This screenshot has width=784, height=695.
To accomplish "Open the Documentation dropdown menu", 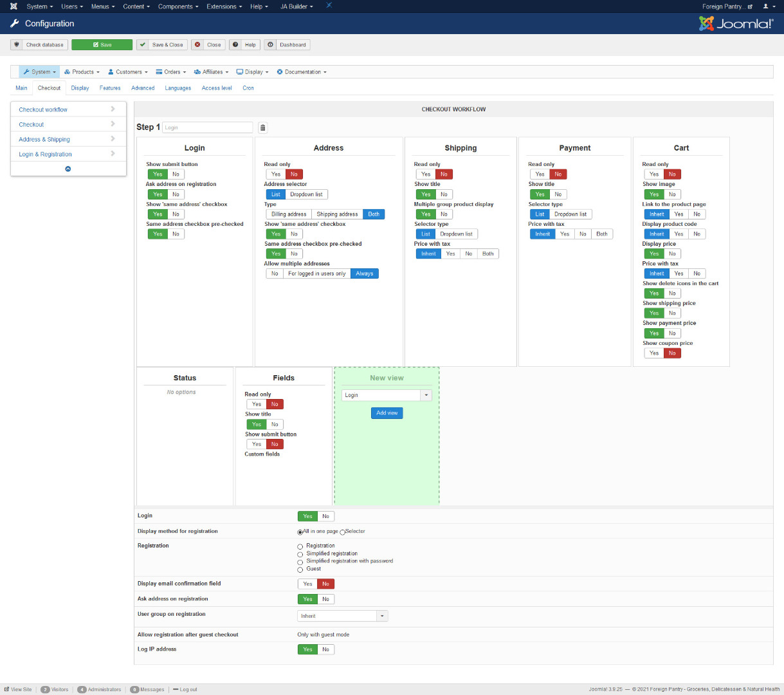I will [302, 72].
